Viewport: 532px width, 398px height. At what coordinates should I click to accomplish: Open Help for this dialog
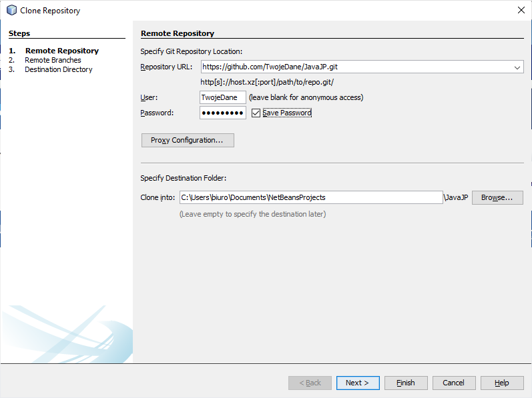(x=502, y=383)
